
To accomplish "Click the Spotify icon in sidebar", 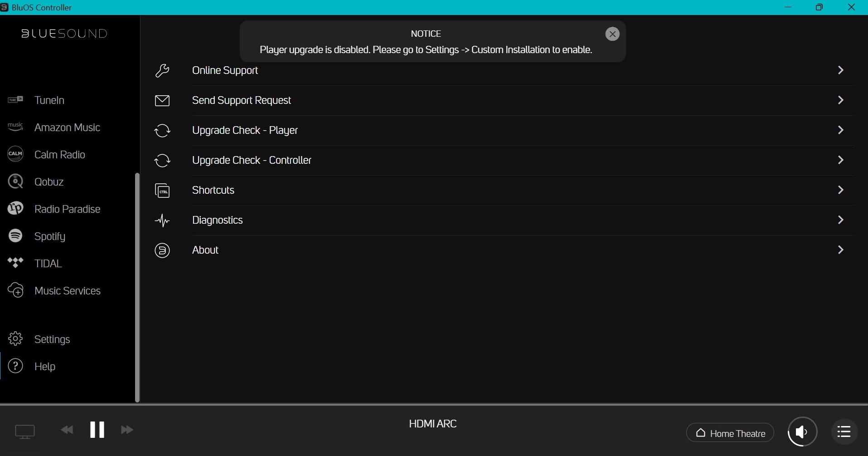I will tap(15, 236).
